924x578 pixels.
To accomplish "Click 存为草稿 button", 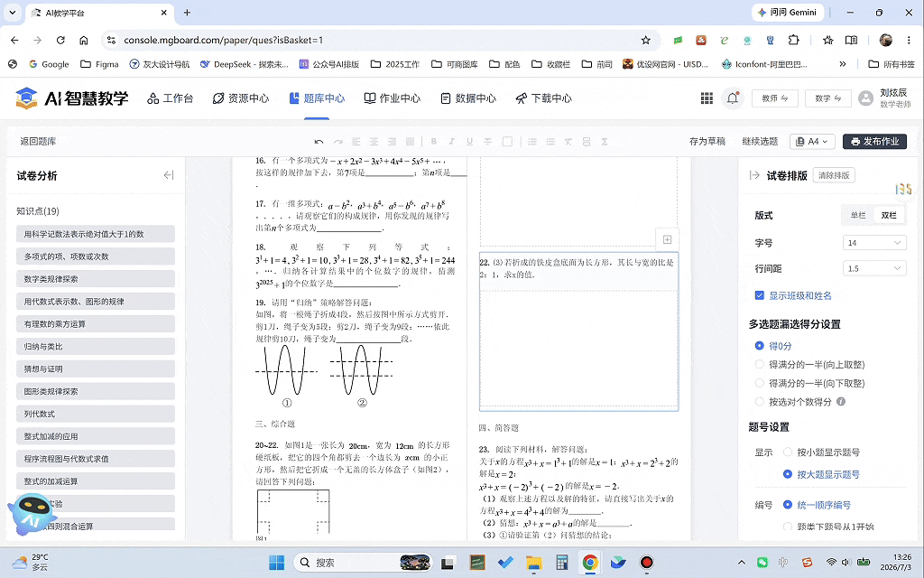I will pyautogui.click(x=707, y=142).
